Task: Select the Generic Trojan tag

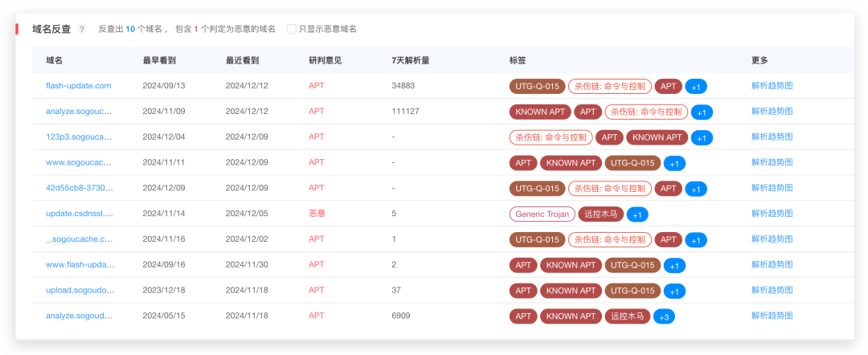Action: (x=542, y=214)
